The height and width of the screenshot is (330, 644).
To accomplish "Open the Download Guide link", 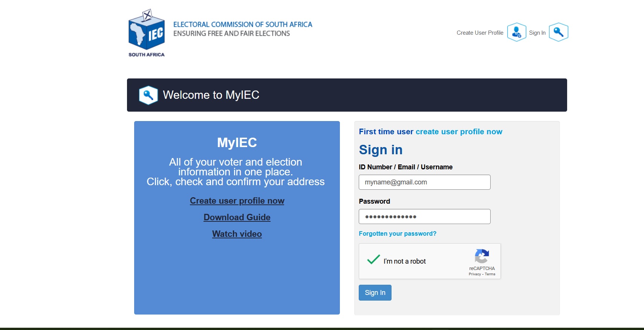I will point(237,217).
